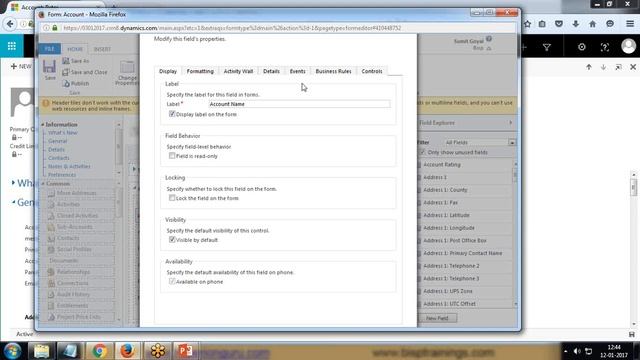Open PowerPoint from the taskbar

pos(185,351)
